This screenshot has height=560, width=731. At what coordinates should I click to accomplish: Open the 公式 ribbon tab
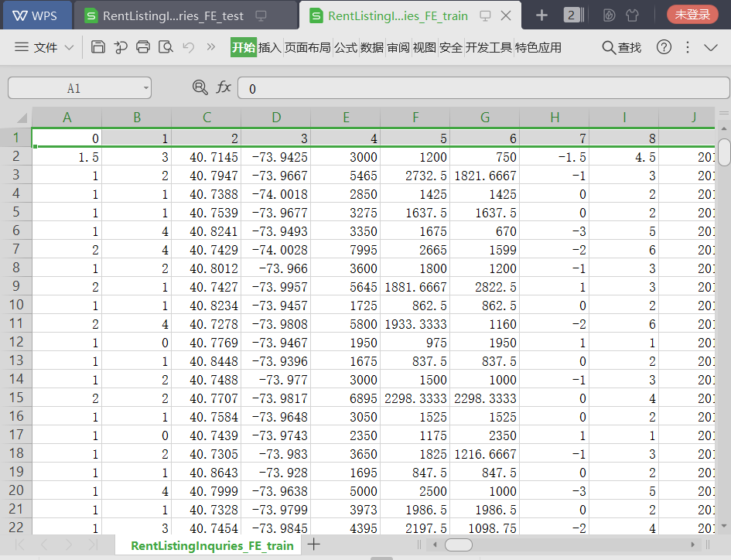[x=346, y=47]
